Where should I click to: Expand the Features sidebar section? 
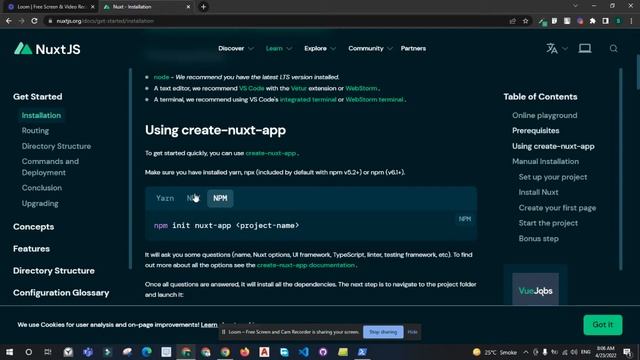31,249
